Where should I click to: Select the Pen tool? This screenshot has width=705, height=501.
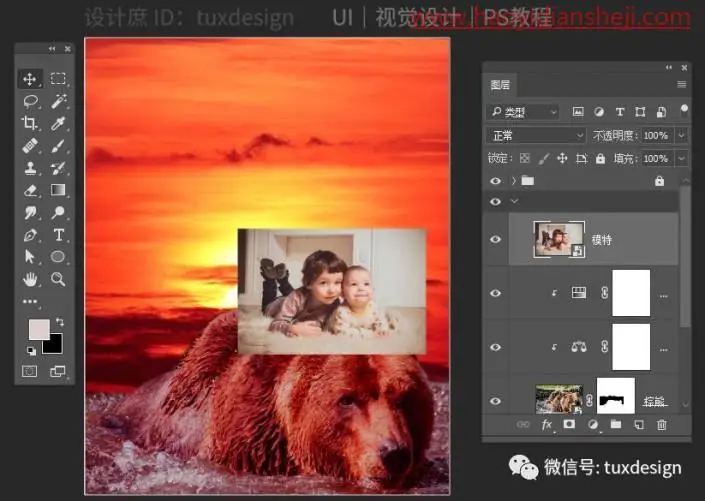[30, 235]
